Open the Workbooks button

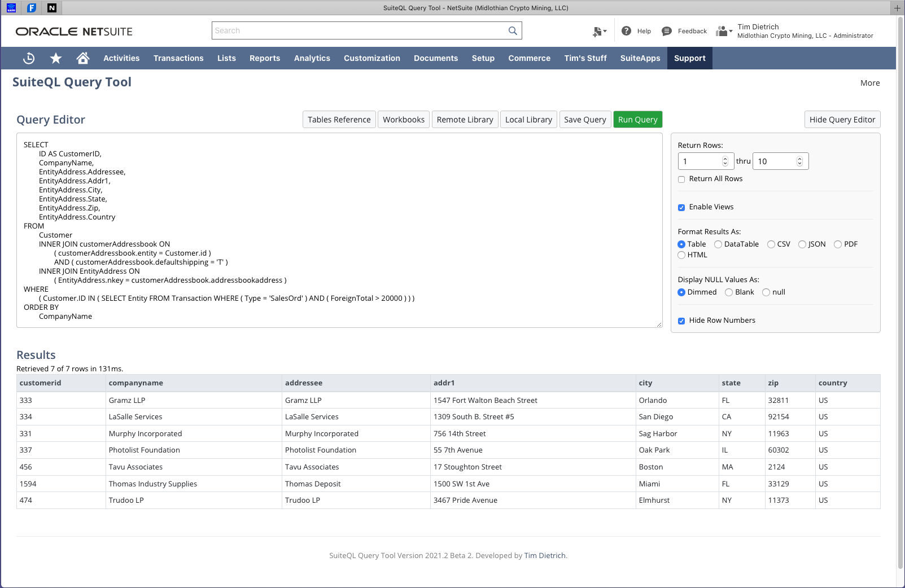point(404,120)
